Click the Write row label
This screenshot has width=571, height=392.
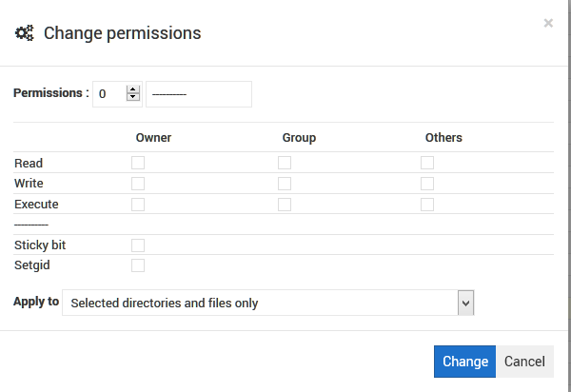(29, 183)
